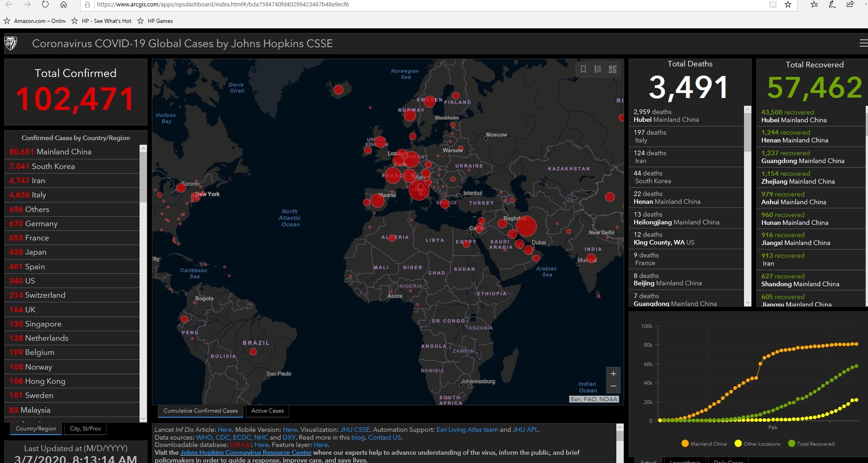Zoom out on the map
868x463 pixels.
pos(613,387)
